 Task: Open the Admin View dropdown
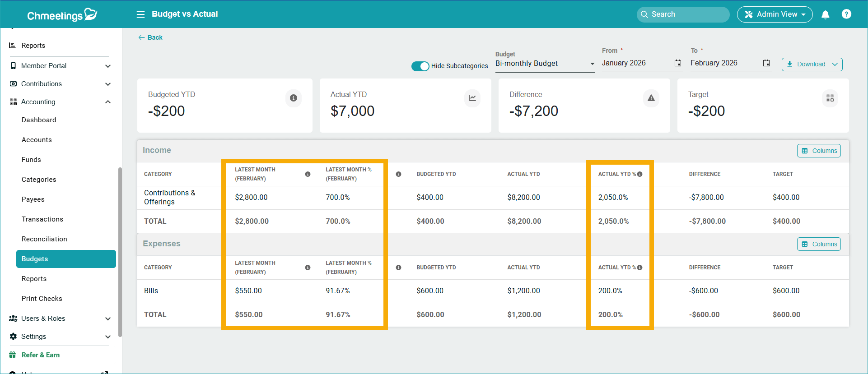click(x=775, y=14)
